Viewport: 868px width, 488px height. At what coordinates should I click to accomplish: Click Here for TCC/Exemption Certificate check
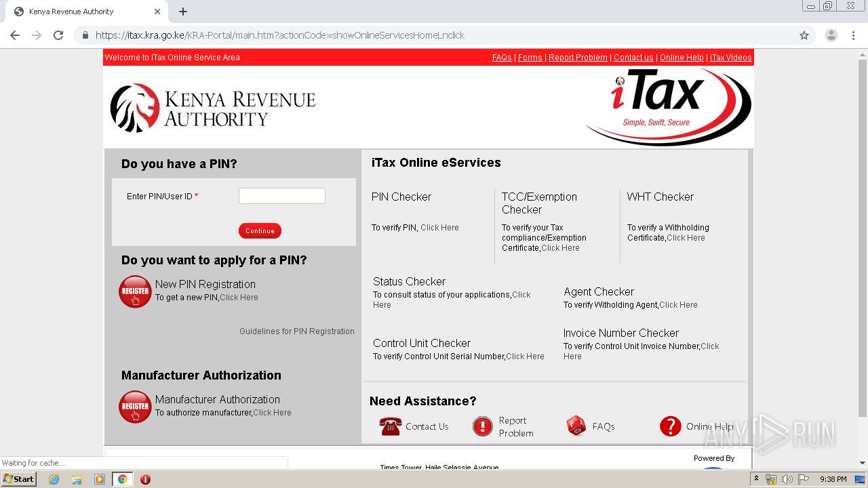point(560,248)
